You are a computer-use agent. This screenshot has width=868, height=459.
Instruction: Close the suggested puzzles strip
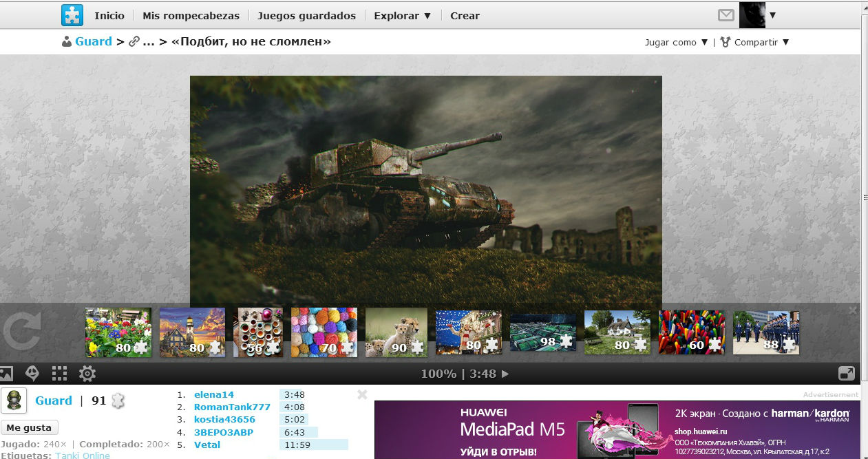853,310
